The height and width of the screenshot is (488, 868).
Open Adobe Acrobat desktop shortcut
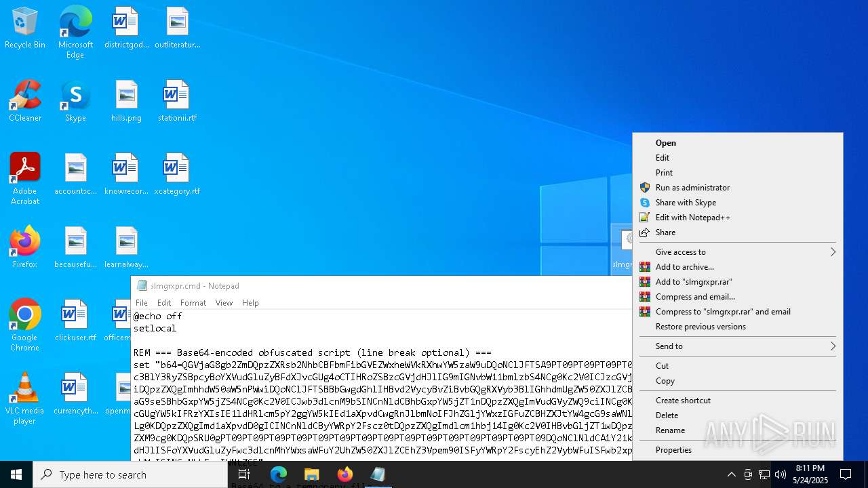point(25,179)
